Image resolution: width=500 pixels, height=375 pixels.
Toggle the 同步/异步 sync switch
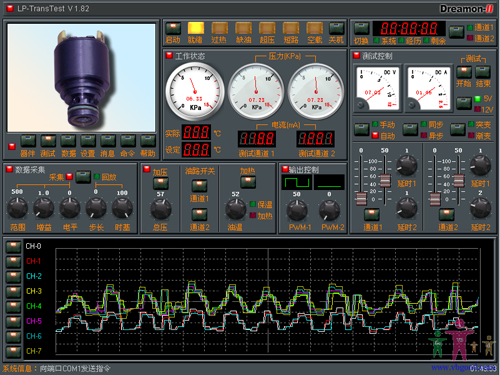click(410, 130)
